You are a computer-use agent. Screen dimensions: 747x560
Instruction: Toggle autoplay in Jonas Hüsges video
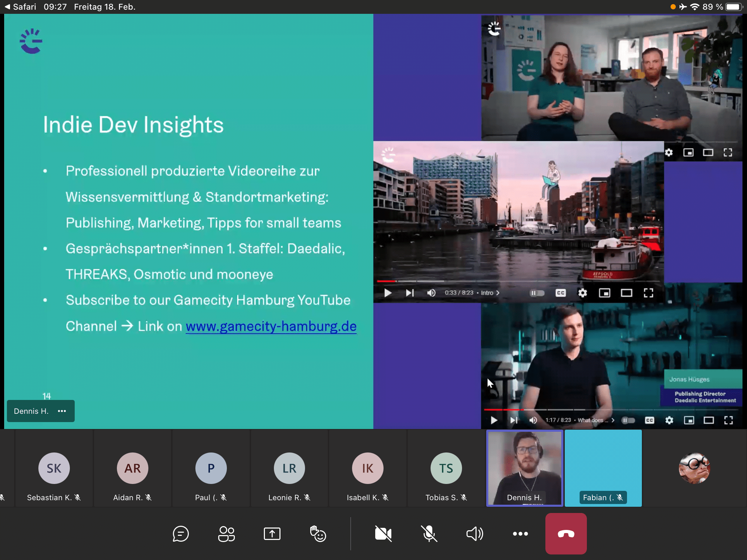tap(629, 420)
